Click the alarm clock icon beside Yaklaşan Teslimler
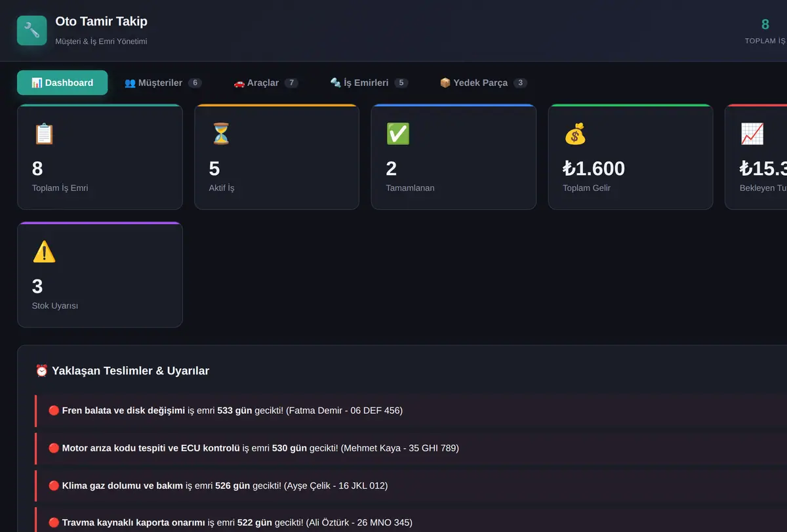Viewport: 787px width, 532px height. [41, 371]
